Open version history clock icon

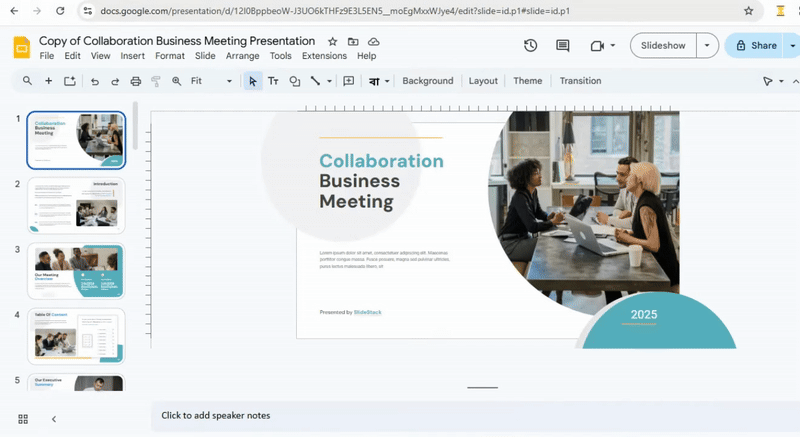[x=530, y=46]
